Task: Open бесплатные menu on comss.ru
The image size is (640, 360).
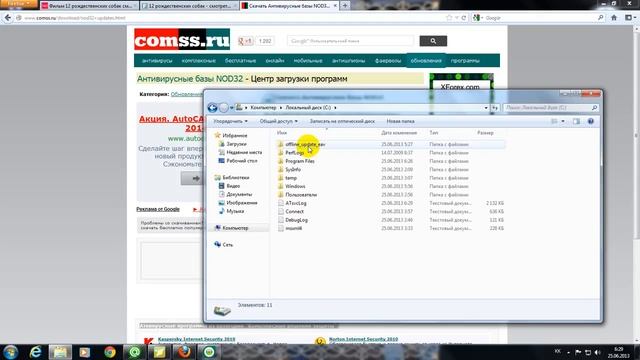Action: 240,60
